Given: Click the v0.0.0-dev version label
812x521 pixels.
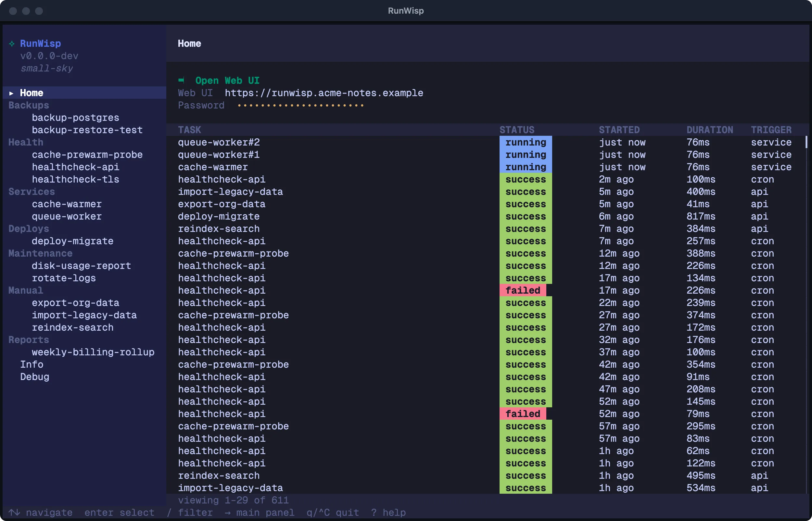Looking at the screenshot, I should [49, 56].
